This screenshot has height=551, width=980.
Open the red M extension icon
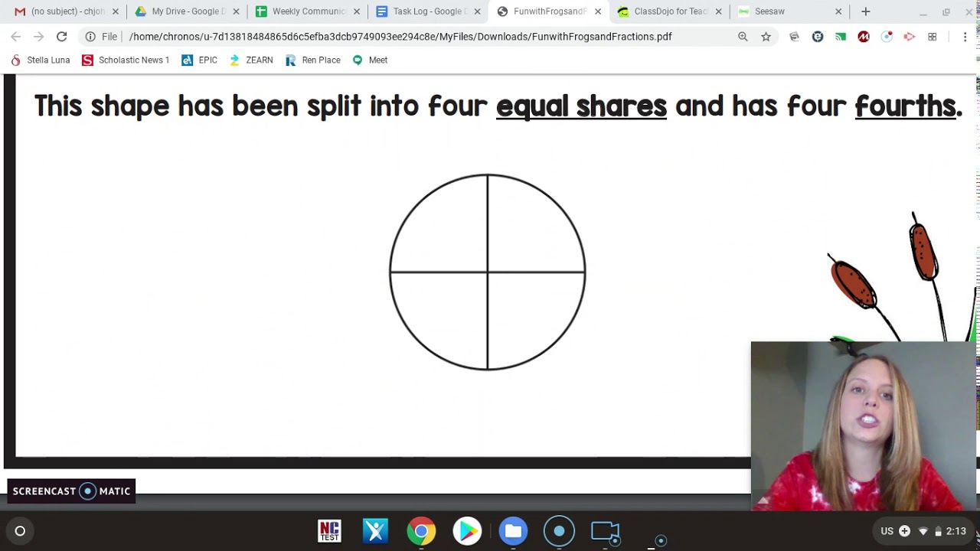864,37
